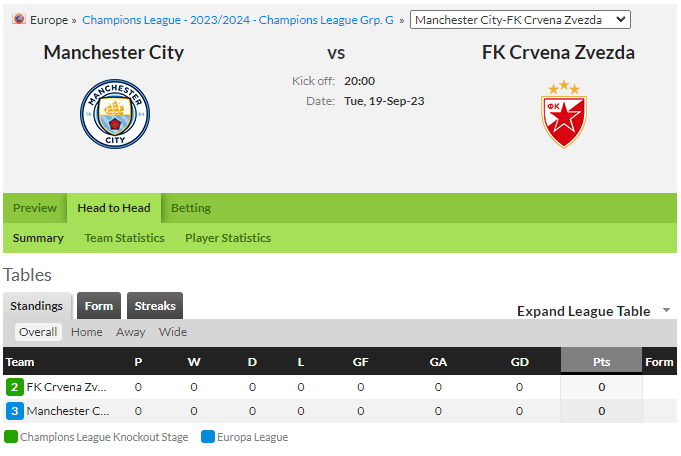Click the Expand League Table arrow
Viewport: 681px width, 456px height.
tap(666, 310)
